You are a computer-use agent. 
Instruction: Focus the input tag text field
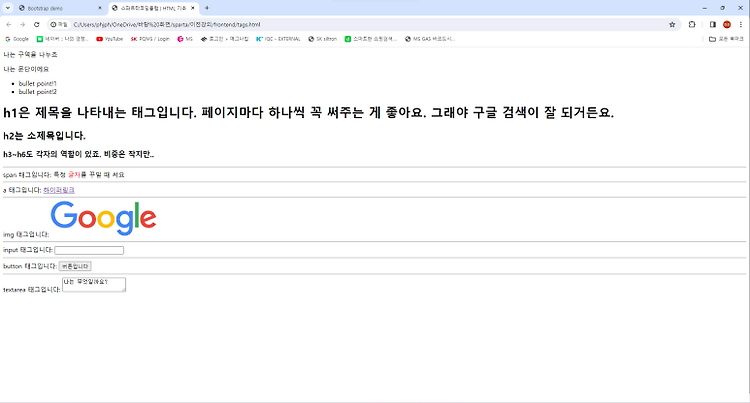89,251
